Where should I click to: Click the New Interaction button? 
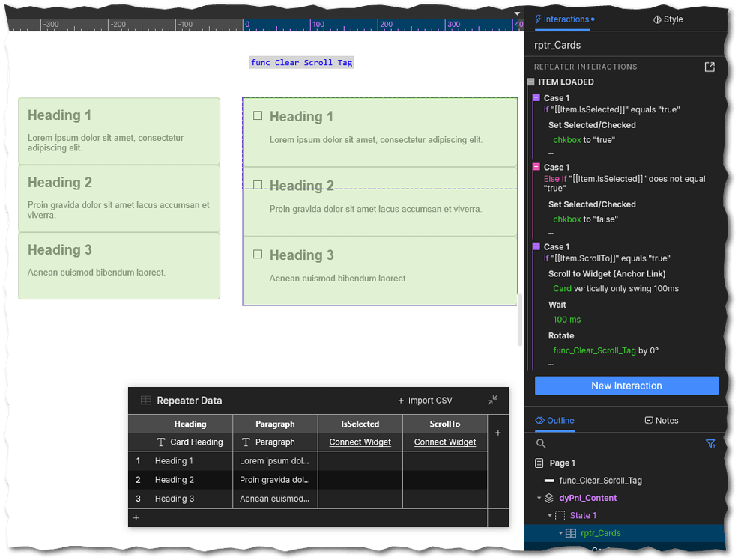pos(626,386)
